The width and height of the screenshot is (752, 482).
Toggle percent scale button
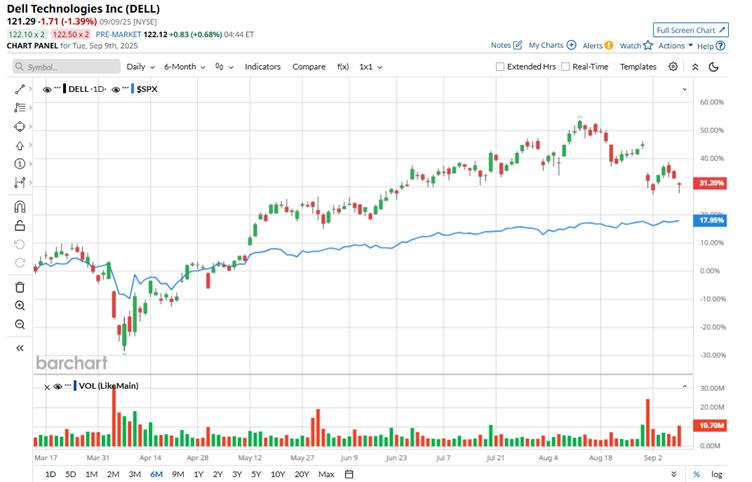[x=696, y=474]
